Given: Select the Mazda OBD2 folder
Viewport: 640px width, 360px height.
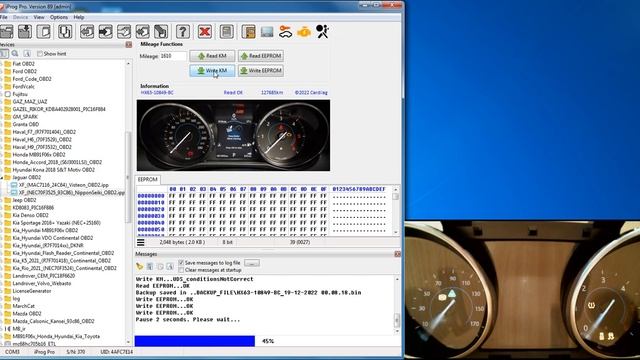Looking at the screenshot, I should click(x=27, y=313).
